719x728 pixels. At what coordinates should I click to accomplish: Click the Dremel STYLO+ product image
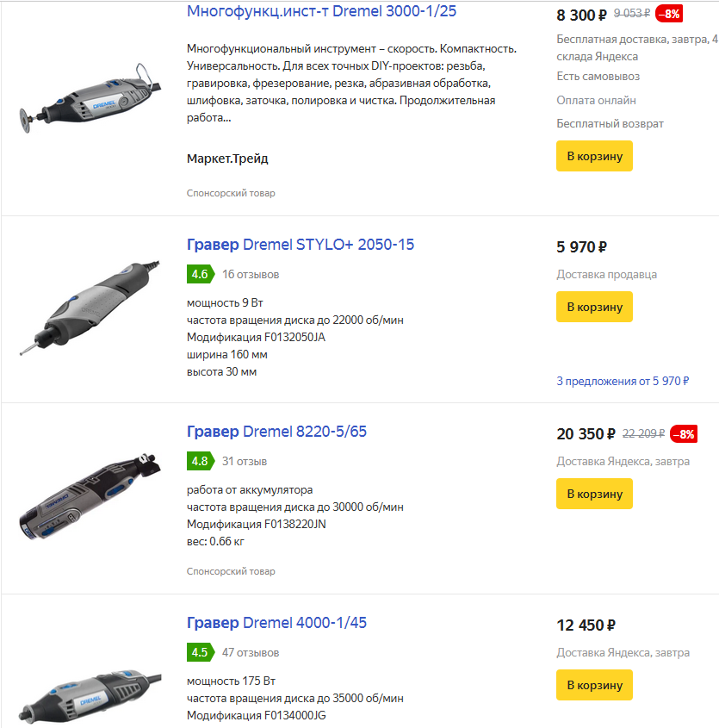pos(90,308)
